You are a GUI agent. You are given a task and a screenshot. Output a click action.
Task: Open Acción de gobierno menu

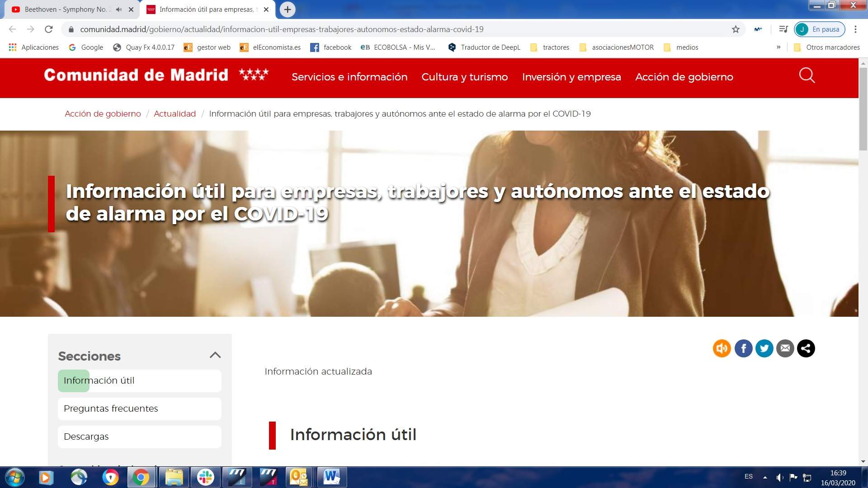684,77
